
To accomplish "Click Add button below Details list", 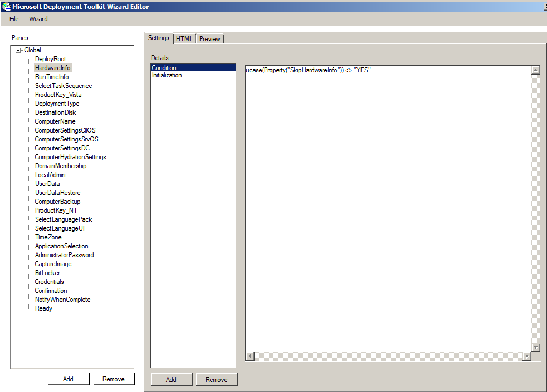I will 171,380.
